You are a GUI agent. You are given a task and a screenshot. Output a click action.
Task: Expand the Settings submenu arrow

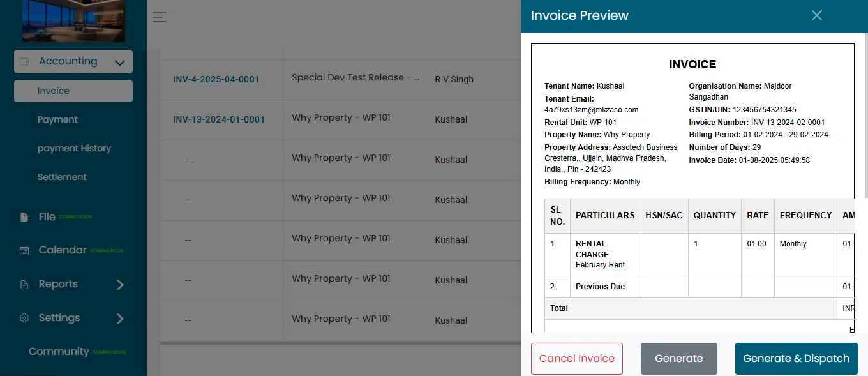tap(120, 319)
